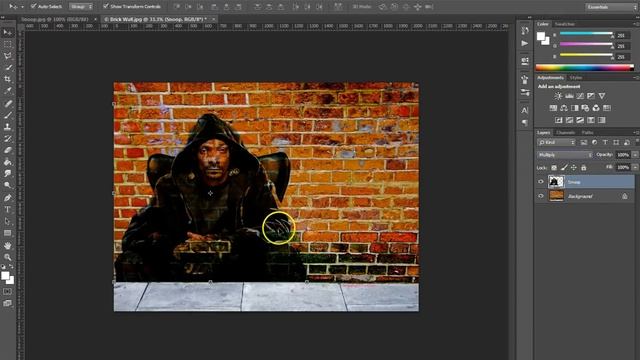Open the Opacity slider dropdown
The image size is (640, 360).
coord(635,155)
